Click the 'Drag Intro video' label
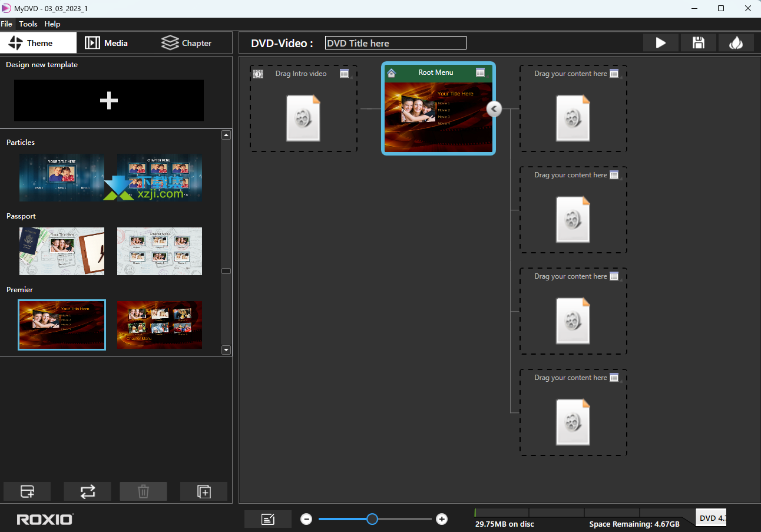 point(301,74)
